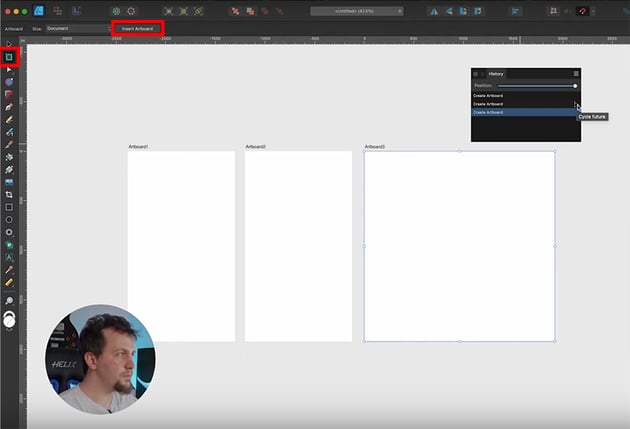Image resolution: width=630 pixels, height=429 pixels.
Task: Select the Vector Crop tool
Action: click(9, 194)
